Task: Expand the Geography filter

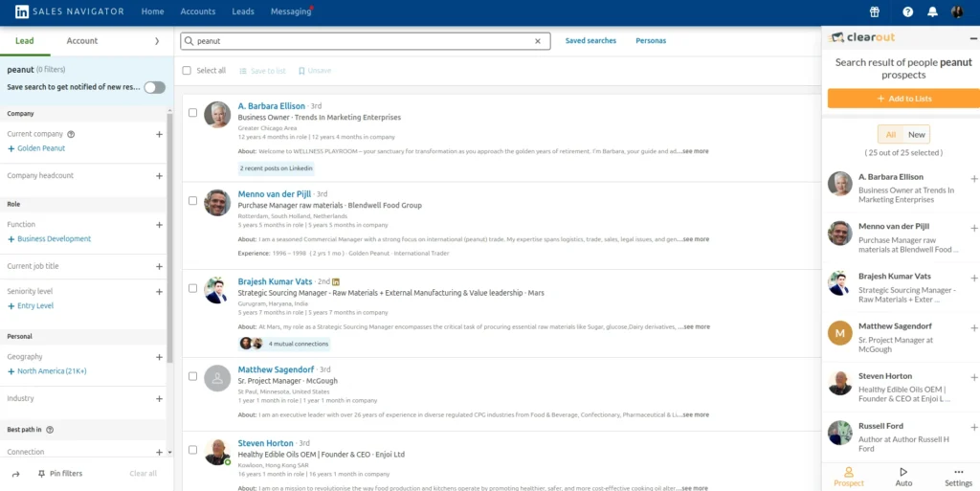Action: [x=160, y=357]
